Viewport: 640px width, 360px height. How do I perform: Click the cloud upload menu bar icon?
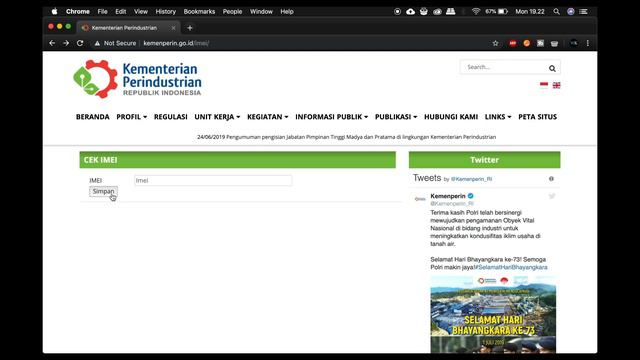point(411,11)
